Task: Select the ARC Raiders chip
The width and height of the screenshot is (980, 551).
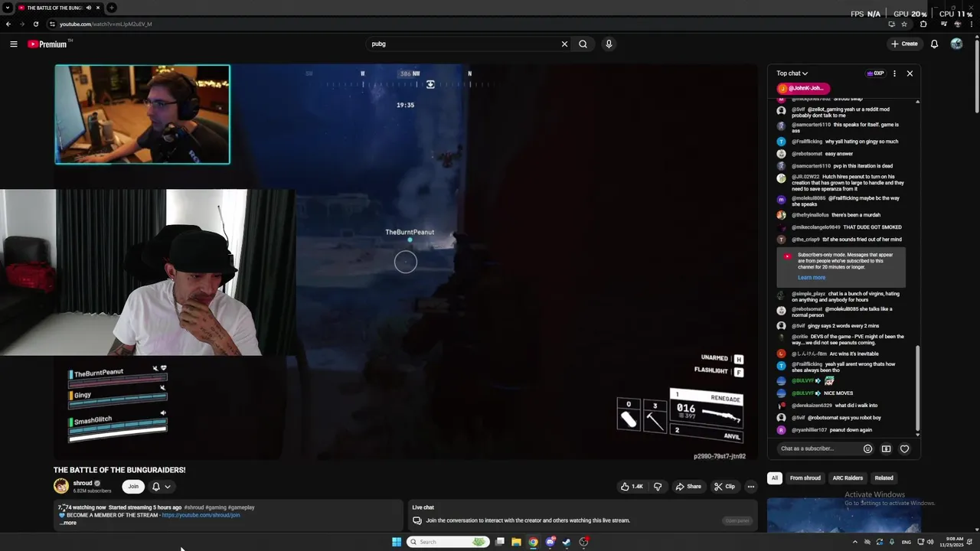Action: pyautogui.click(x=848, y=478)
